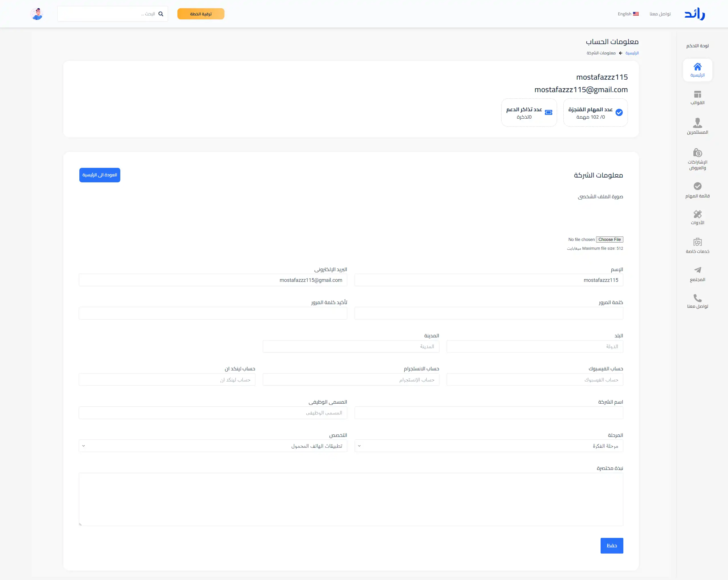
Task: Click the phone contact-us sidebar icon
Action: (x=697, y=298)
